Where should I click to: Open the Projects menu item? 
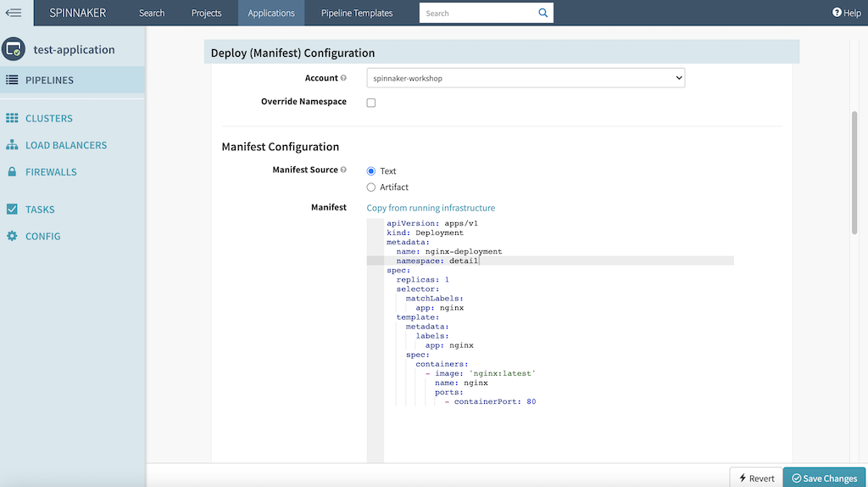click(x=207, y=13)
